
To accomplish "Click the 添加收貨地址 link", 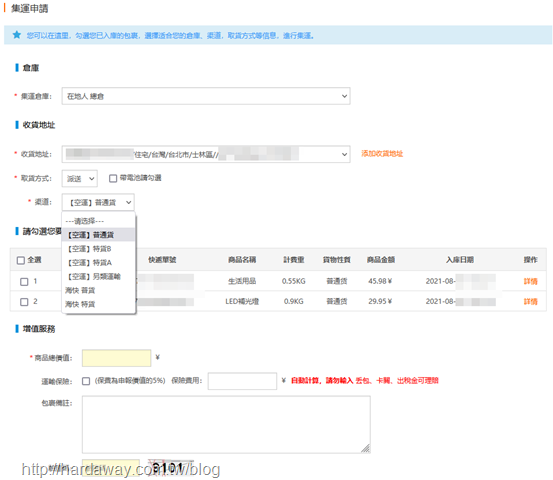I will pos(382,153).
